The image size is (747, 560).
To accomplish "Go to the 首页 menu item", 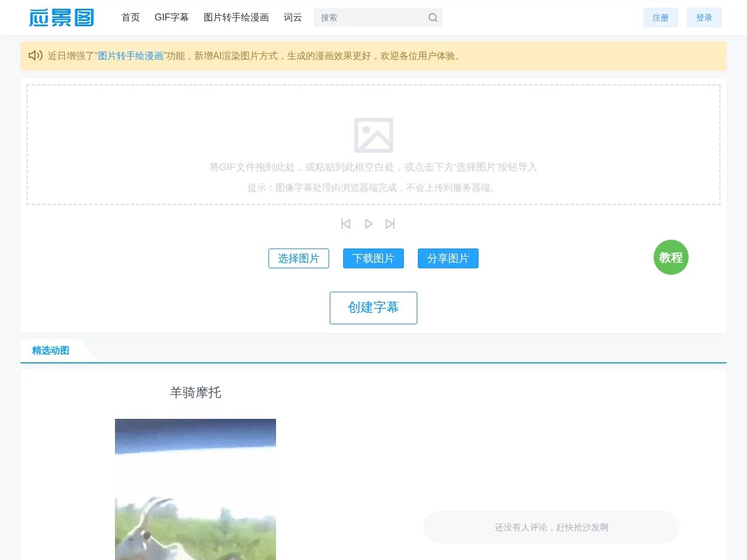I will 130,17.
